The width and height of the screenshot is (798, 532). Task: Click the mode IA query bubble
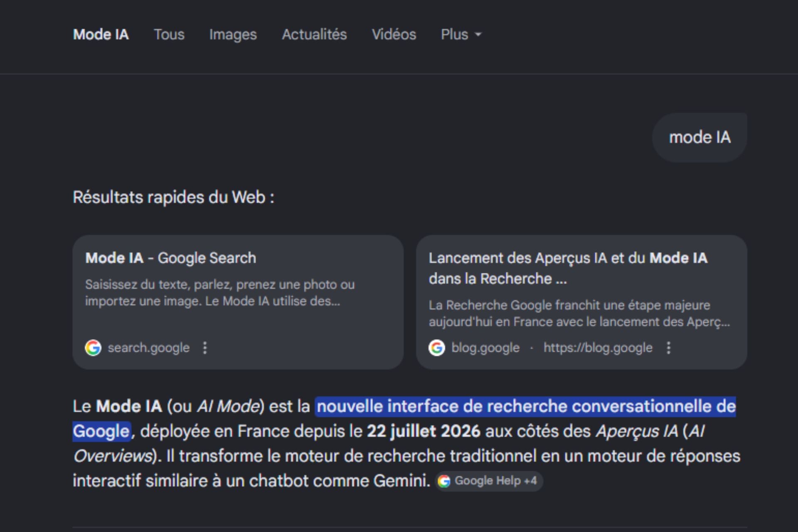(x=699, y=137)
